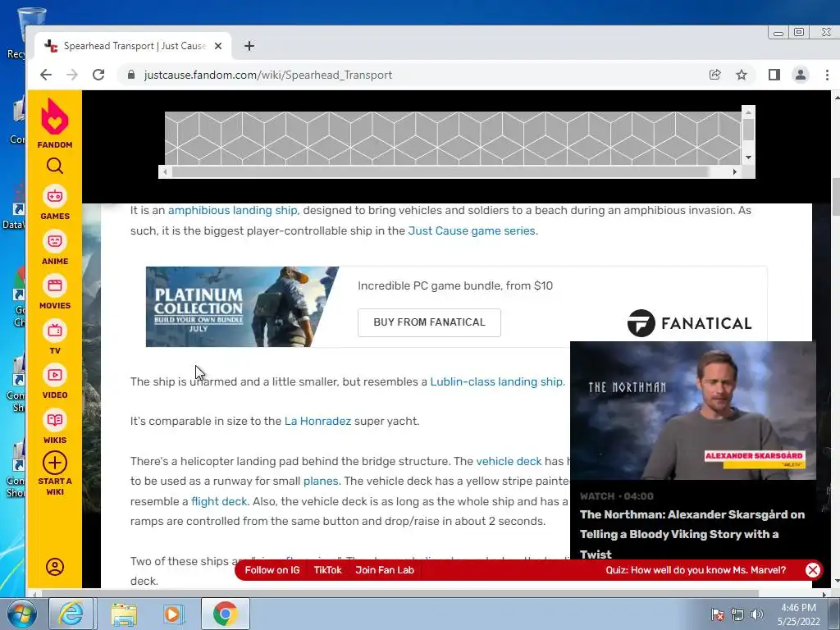
Task: Open the volume speaker tray icon
Action: point(757,614)
